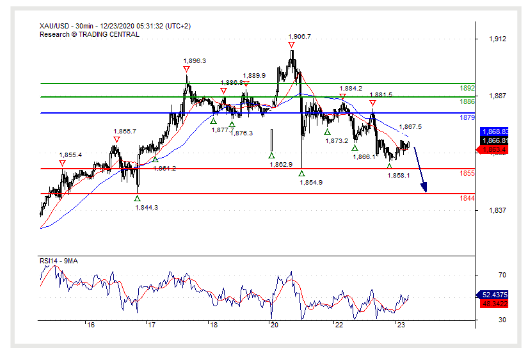Select the 1,862.9 price label
525x360 pixels.
(281, 164)
